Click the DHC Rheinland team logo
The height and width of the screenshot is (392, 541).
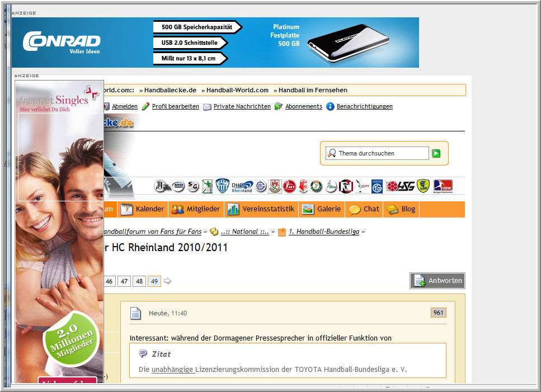(x=242, y=186)
